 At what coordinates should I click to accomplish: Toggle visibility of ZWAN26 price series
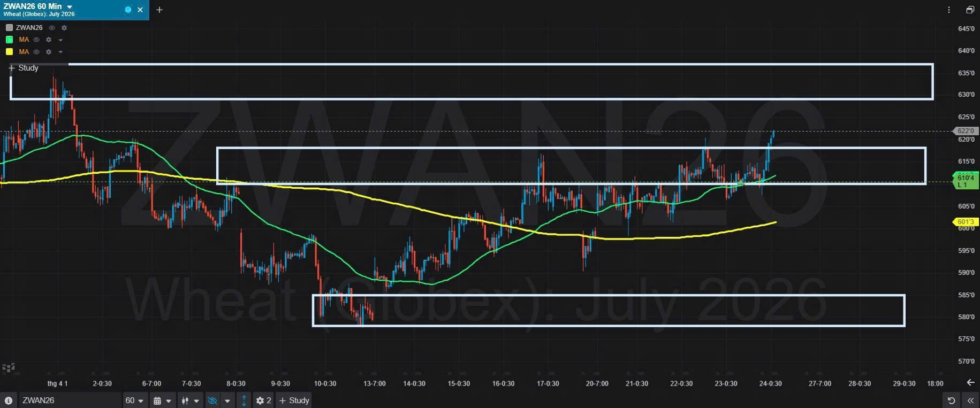(x=52, y=28)
